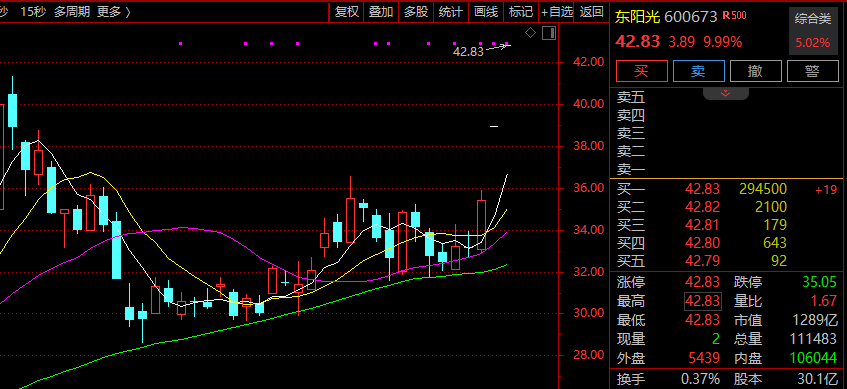Click the 9.99% change percentage
This screenshot has height=389, width=847.
tap(722, 42)
